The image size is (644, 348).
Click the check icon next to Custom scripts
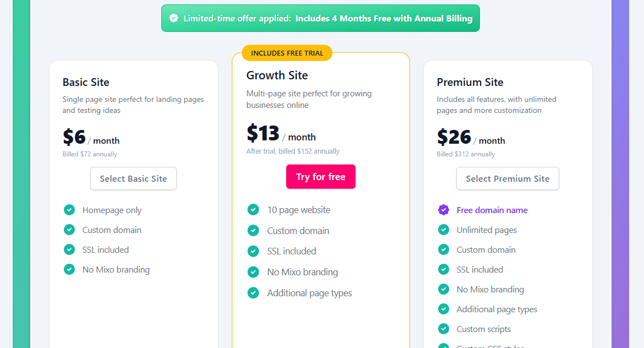[443, 329]
